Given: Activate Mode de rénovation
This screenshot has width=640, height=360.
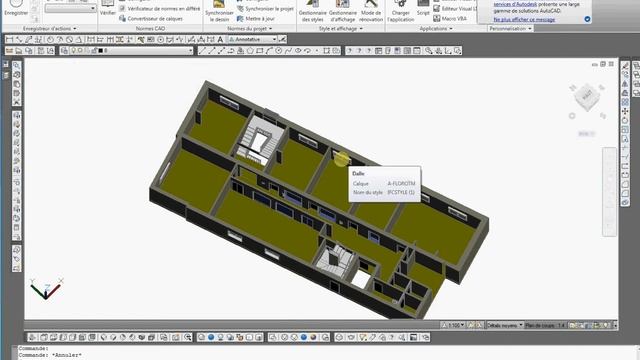Looking at the screenshot, I should pos(371,11).
